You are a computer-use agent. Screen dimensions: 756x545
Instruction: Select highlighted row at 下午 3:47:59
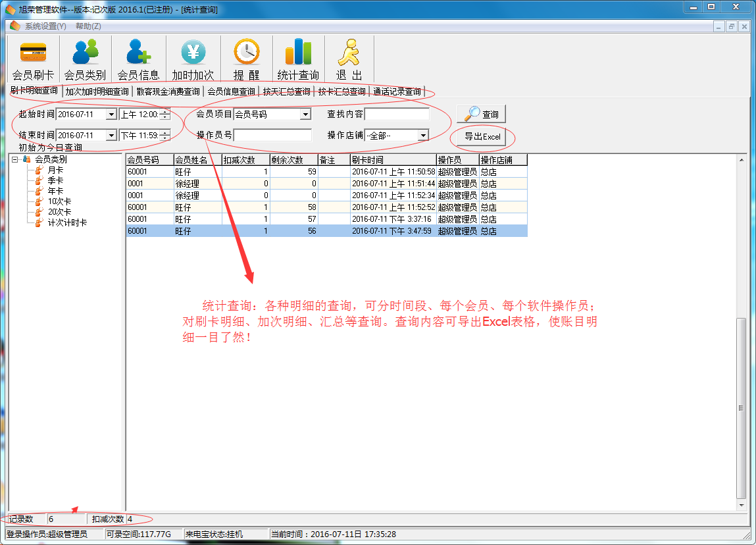pyautogui.click(x=326, y=231)
